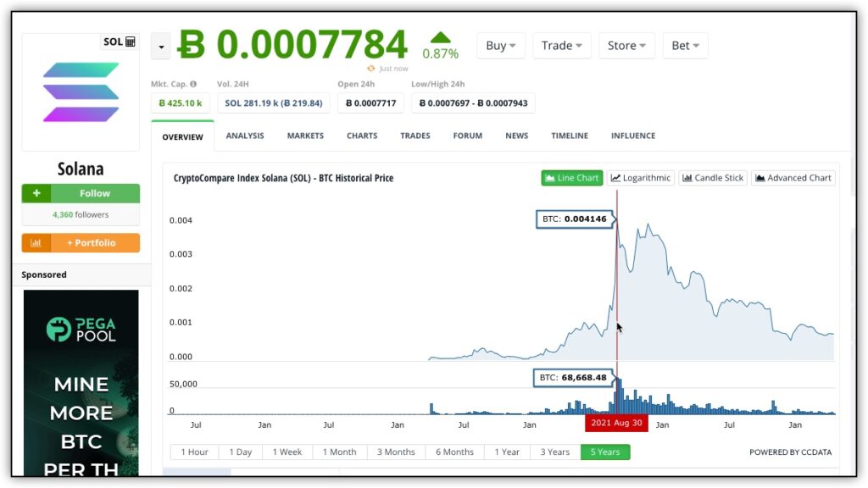This screenshot has width=868, height=488.
Task: Select the Line Chart view
Action: point(572,178)
